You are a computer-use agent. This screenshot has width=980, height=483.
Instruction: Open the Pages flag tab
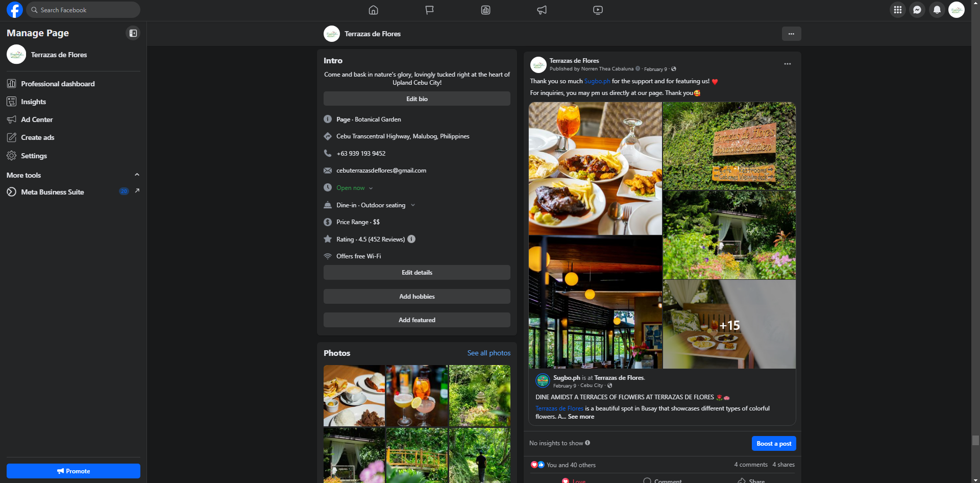tap(430, 10)
